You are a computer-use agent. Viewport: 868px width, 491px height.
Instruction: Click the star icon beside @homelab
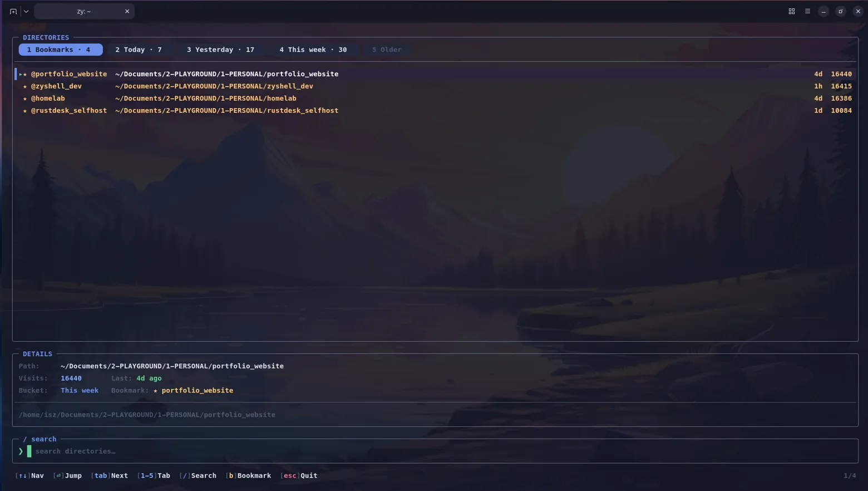pos(24,99)
